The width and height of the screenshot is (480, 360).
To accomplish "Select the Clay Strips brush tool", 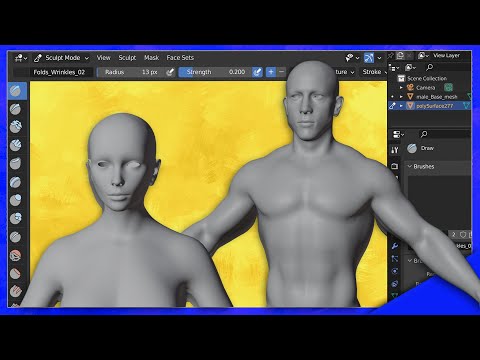I will coord(16,145).
